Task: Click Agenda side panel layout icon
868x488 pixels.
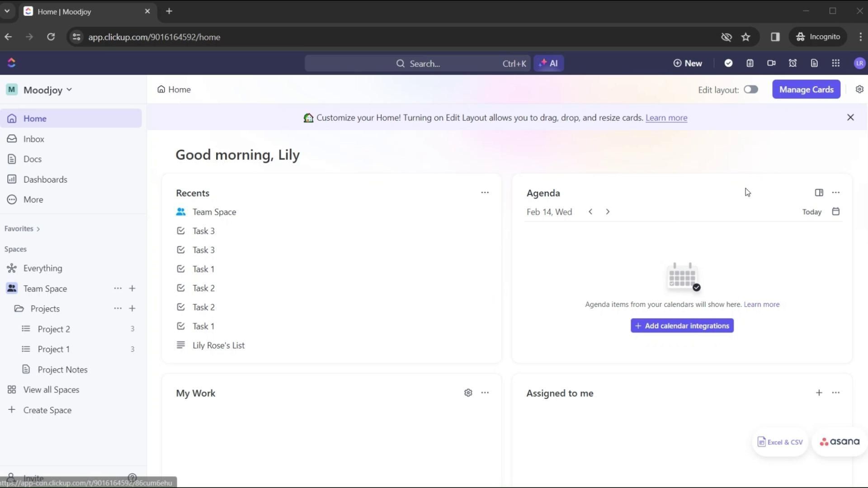Action: [x=819, y=192]
